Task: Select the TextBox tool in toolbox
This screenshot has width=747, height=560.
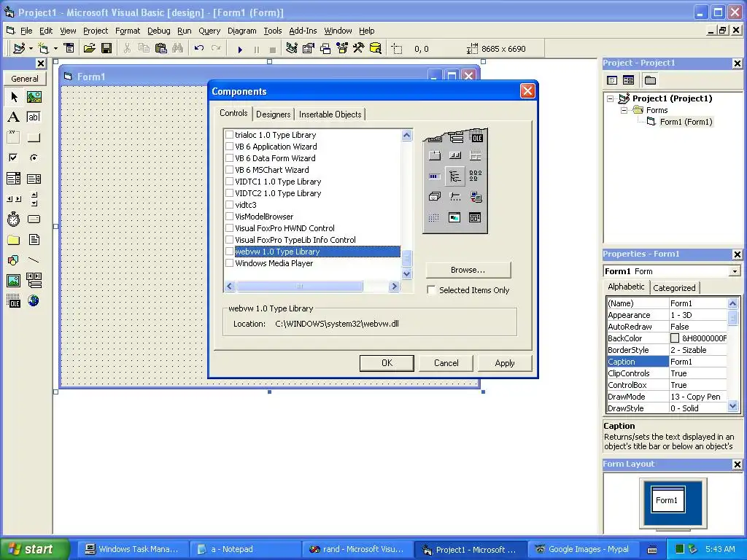Action: pos(34,117)
